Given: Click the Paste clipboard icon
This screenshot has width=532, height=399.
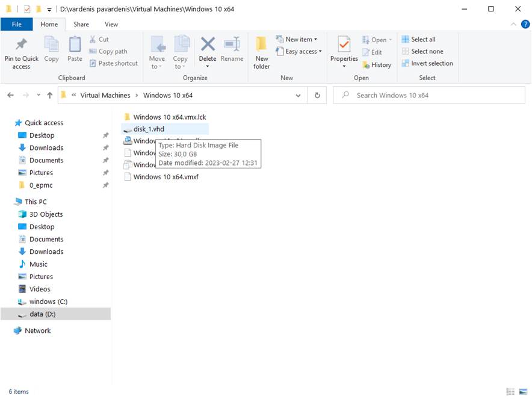Looking at the screenshot, I should pyautogui.click(x=75, y=45).
